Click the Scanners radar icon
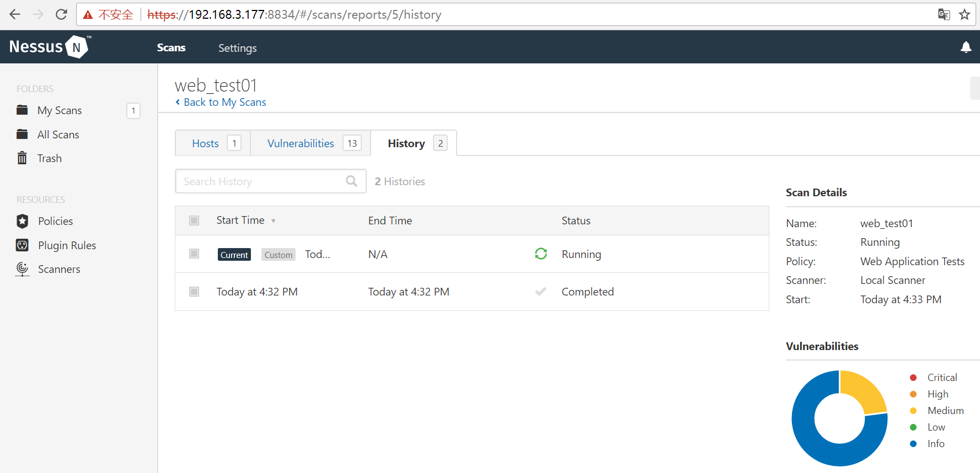The height and width of the screenshot is (473, 980). point(22,269)
